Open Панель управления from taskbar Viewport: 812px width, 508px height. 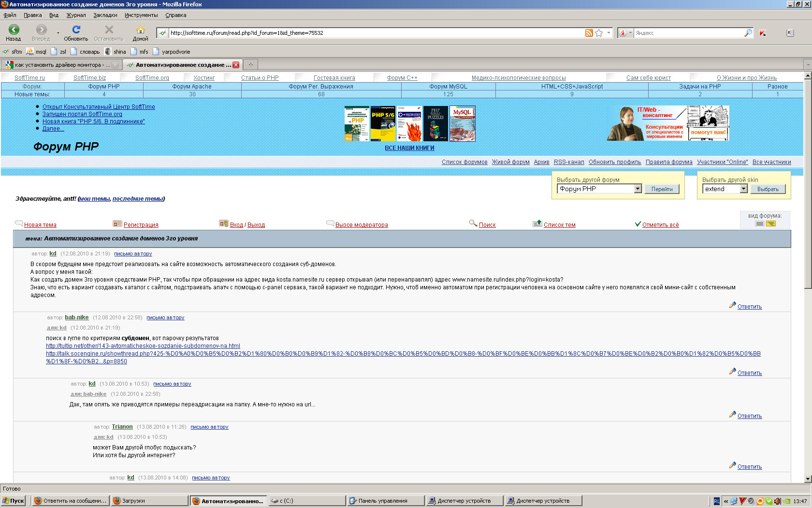click(386, 501)
